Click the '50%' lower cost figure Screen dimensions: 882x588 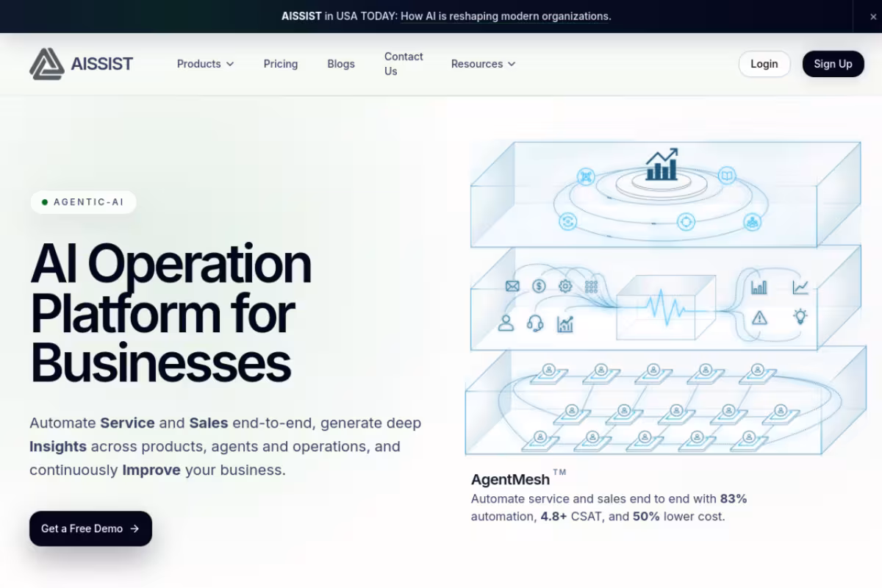[647, 516]
